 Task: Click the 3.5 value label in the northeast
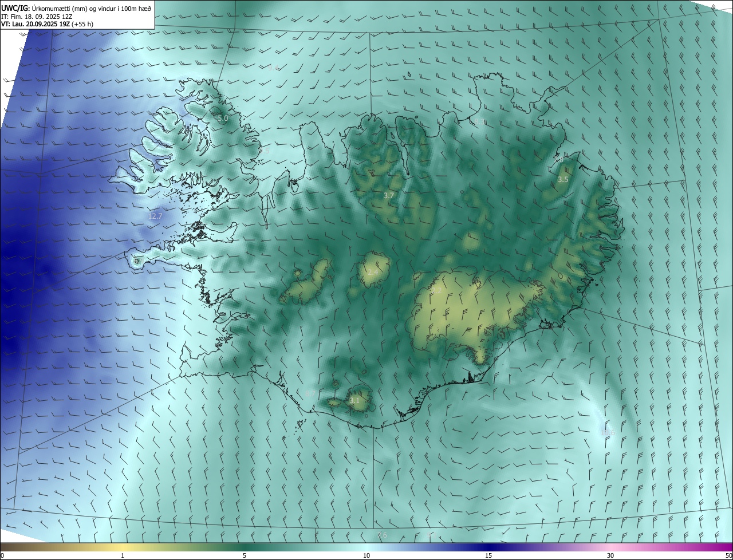click(x=563, y=180)
